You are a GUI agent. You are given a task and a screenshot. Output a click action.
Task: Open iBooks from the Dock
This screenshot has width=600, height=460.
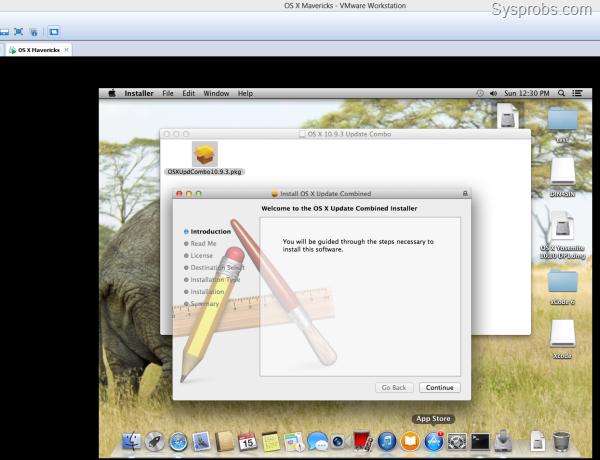[x=410, y=441]
